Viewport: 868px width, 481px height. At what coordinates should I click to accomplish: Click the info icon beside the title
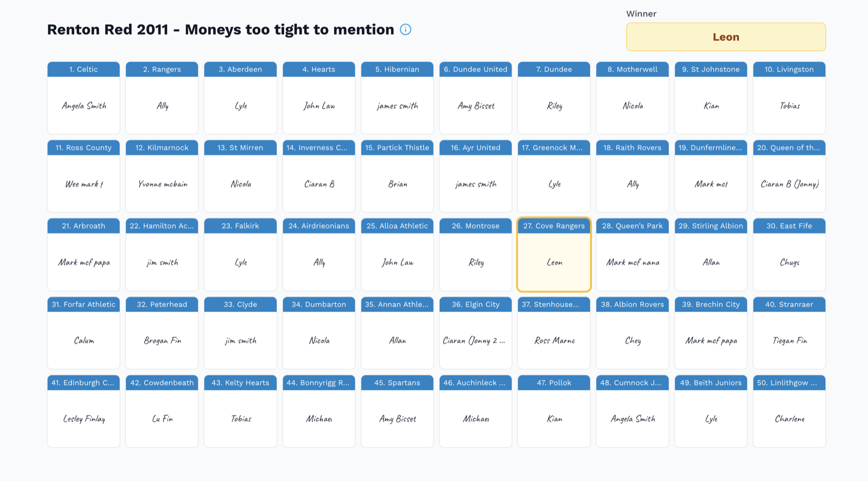pos(405,29)
